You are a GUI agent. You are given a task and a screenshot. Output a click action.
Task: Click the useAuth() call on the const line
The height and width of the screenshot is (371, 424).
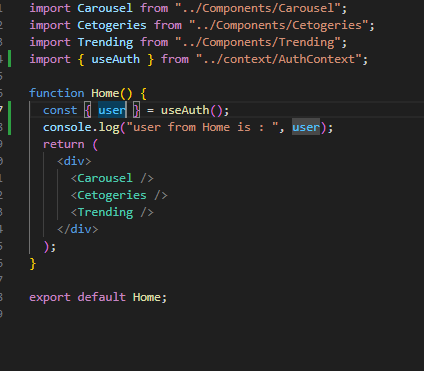(x=192, y=110)
